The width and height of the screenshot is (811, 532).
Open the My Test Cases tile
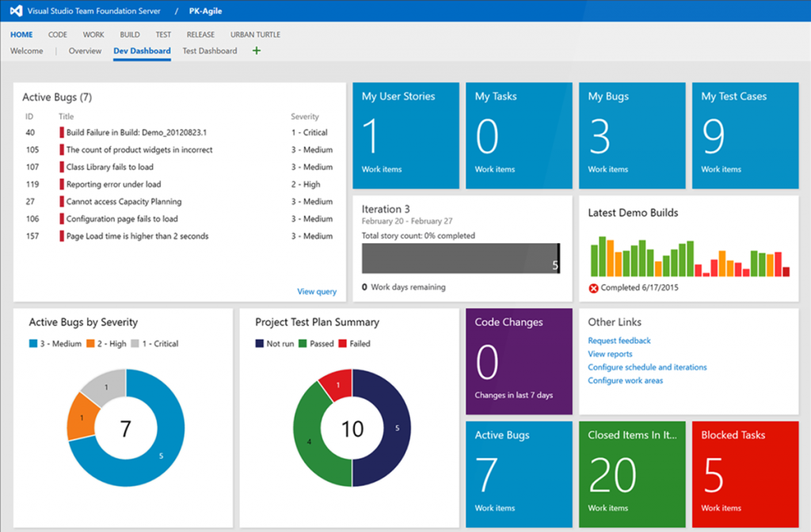tap(744, 135)
